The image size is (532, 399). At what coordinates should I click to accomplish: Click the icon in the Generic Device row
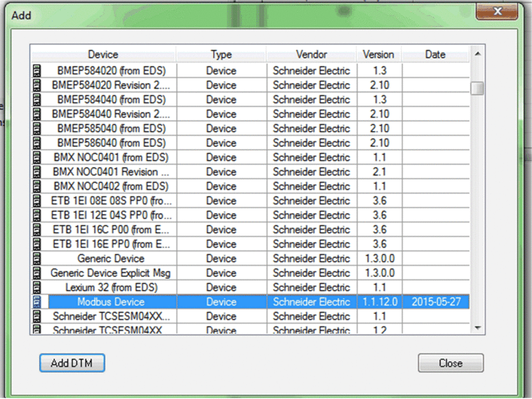(x=36, y=258)
